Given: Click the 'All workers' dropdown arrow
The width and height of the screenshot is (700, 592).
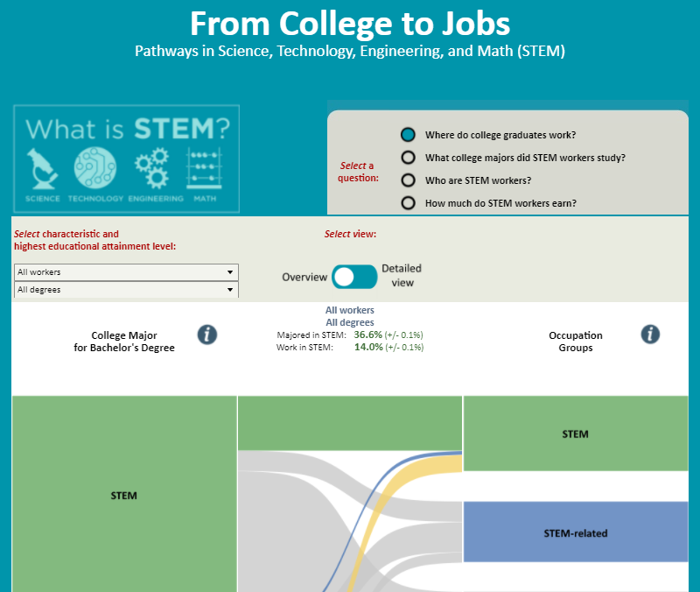Looking at the screenshot, I should pos(230,272).
